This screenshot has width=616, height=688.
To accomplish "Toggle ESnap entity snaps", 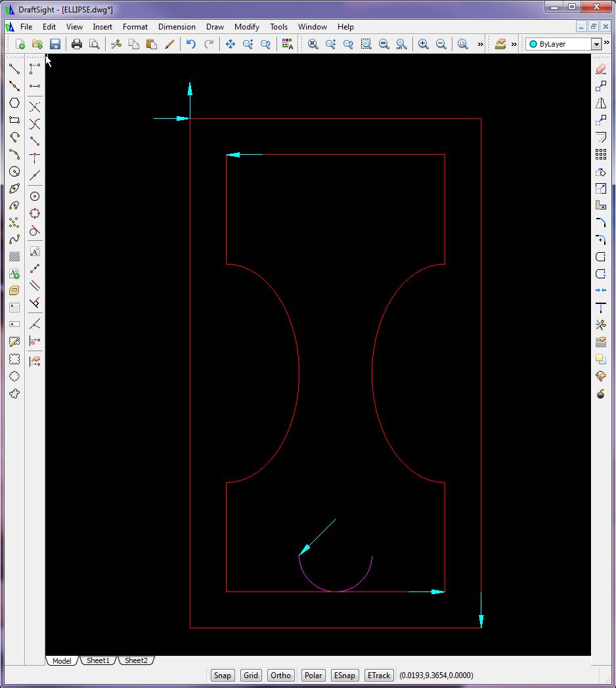I will tap(344, 676).
